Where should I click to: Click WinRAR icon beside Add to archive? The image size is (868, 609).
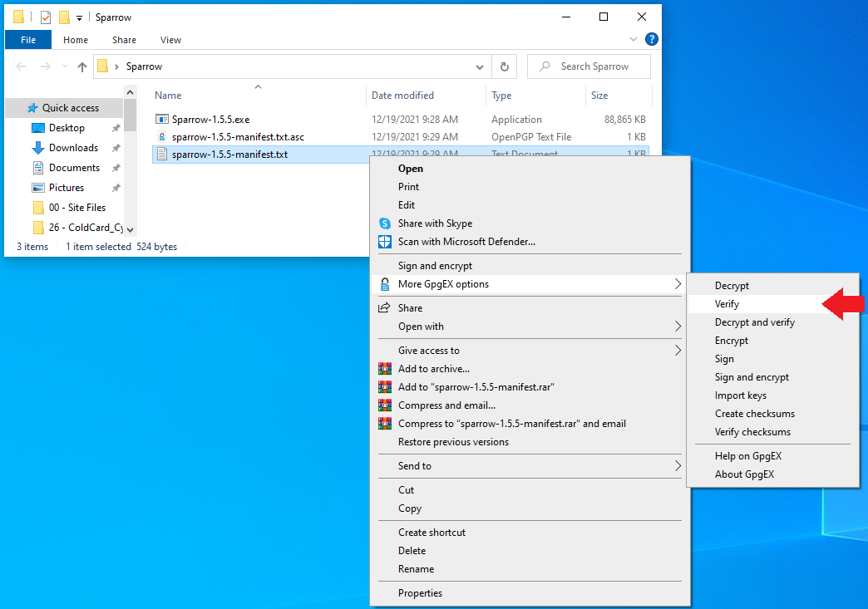[x=384, y=368]
